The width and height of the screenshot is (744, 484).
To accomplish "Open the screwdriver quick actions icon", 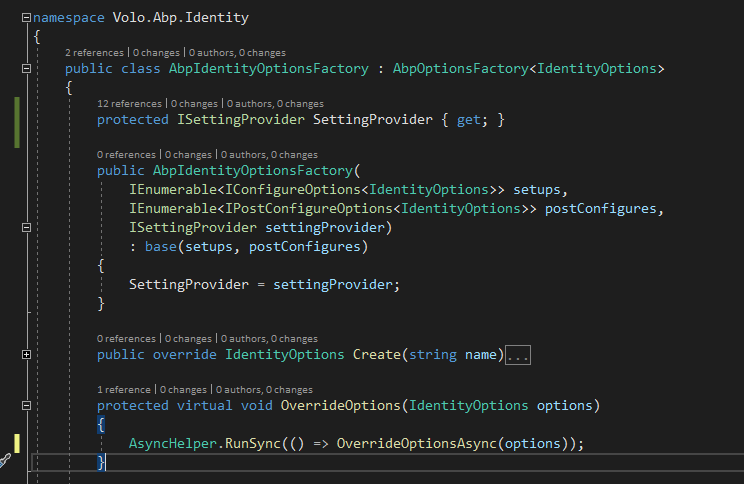I will pos(5,461).
